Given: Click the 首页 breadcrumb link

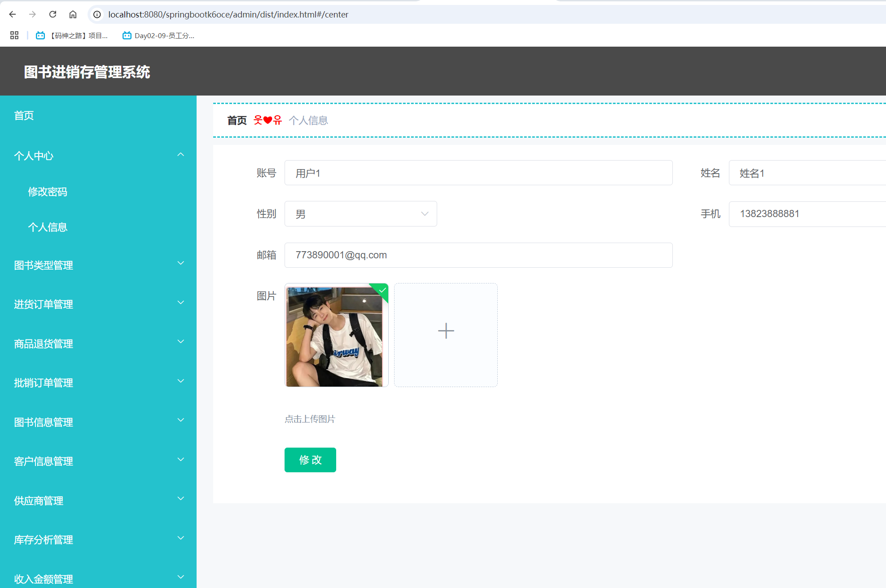Looking at the screenshot, I should [x=237, y=120].
